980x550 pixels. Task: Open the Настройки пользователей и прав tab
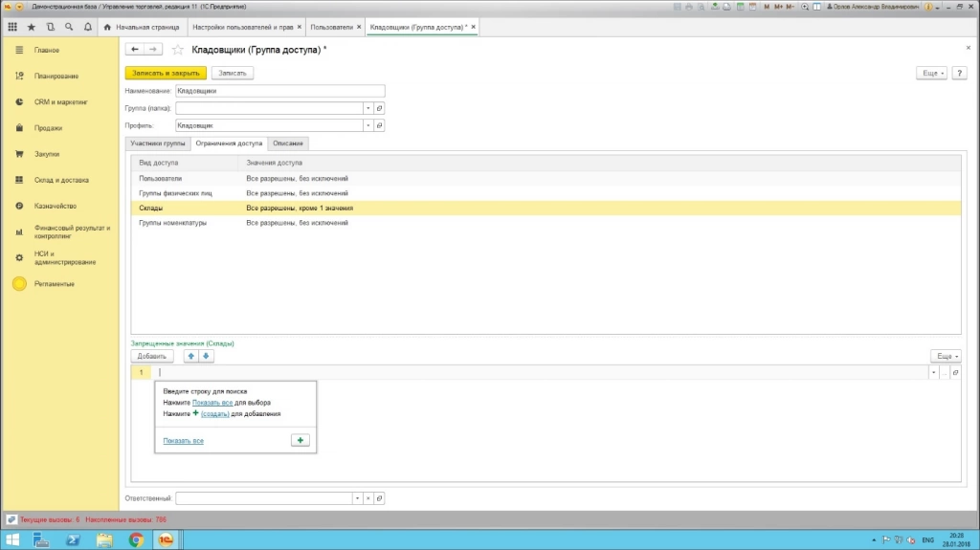[242, 27]
